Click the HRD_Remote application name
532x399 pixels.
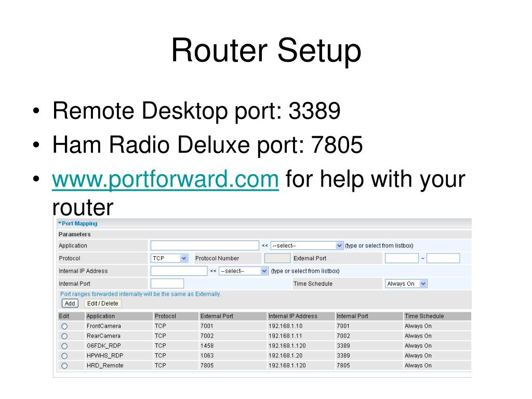point(105,365)
